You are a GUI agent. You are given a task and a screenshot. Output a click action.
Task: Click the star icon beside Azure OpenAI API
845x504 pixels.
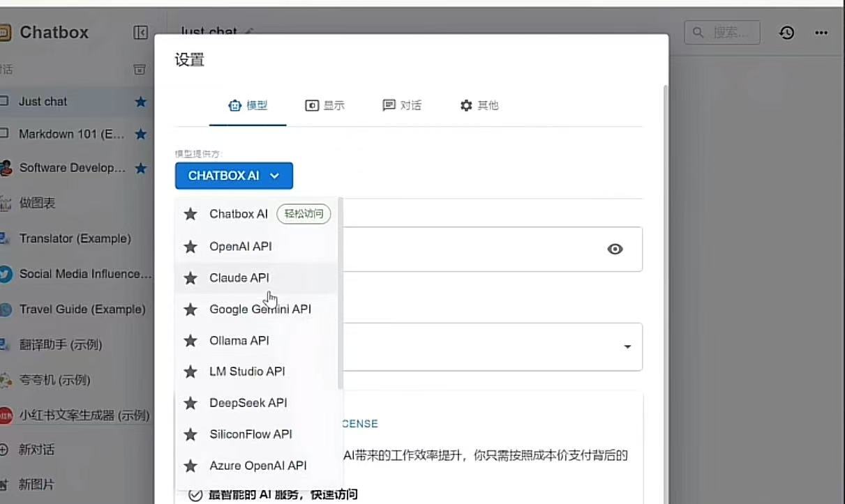(190, 466)
